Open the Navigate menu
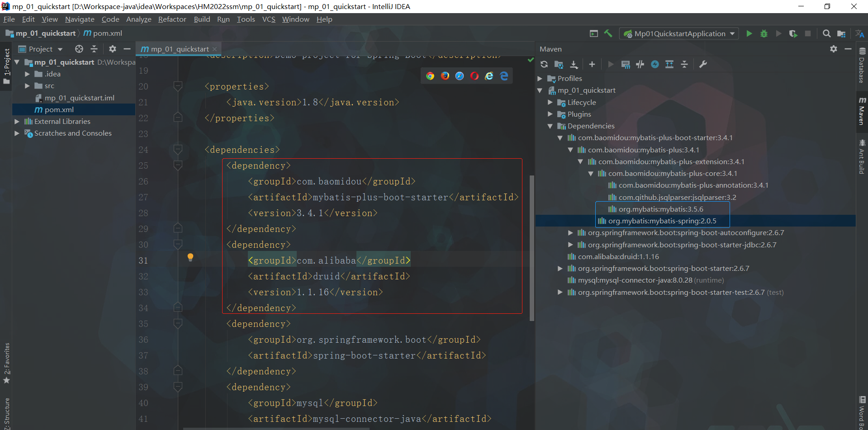The height and width of the screenshot is (430, 868). [80, 19]
